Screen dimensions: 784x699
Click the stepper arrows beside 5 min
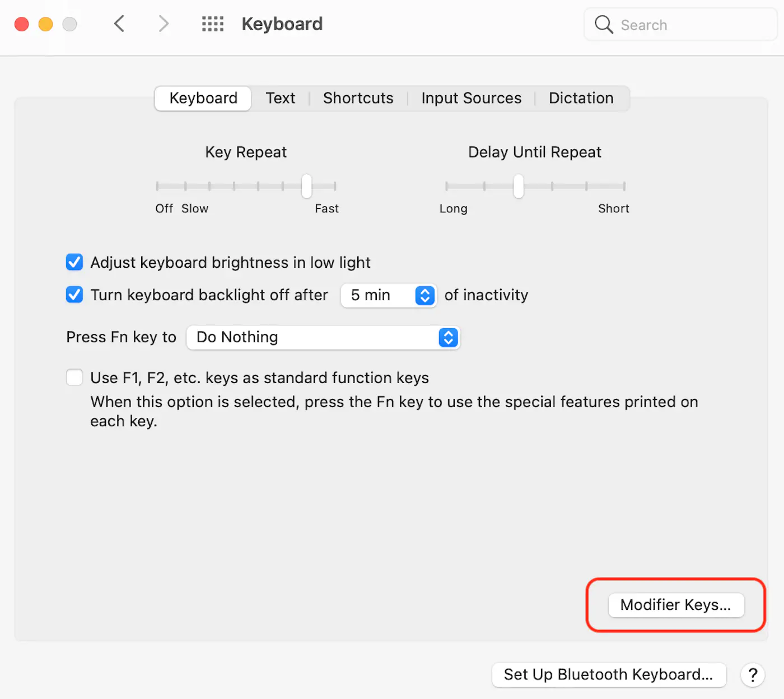[425, 295]
